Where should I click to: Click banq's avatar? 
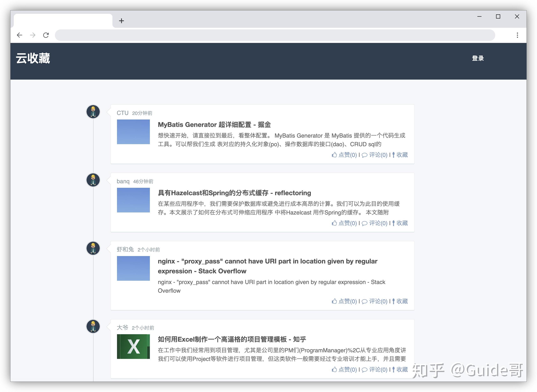[x=93, y=180]
